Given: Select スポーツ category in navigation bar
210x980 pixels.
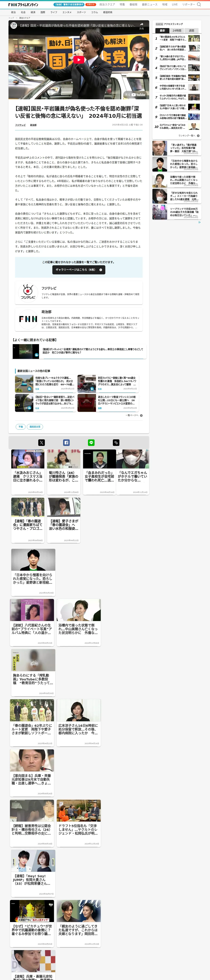Looking at the screenshot, I should [x=81, y=12].
